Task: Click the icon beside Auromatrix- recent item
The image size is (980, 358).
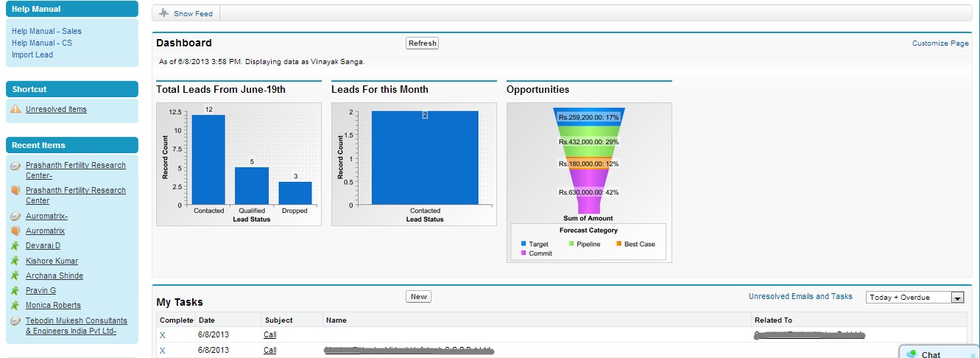Action: [x=15, y=217]
